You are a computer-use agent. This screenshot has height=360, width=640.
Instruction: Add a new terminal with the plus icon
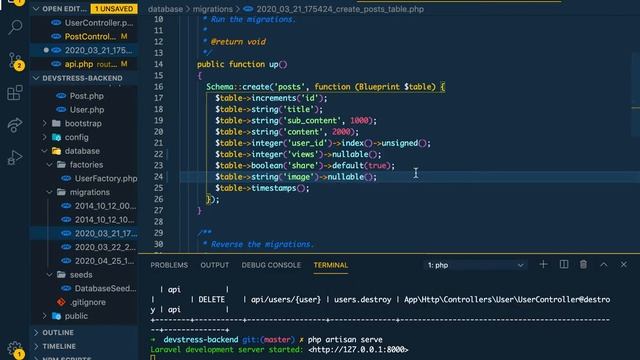[x=543, y=264]
